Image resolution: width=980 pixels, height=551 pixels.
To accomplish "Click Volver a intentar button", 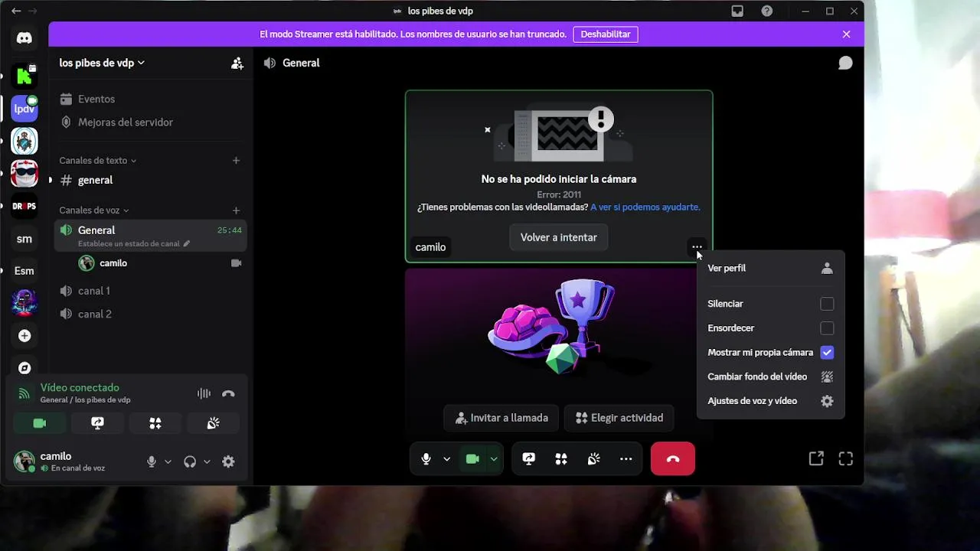I will pyautogui.click(x=559, y=237).
